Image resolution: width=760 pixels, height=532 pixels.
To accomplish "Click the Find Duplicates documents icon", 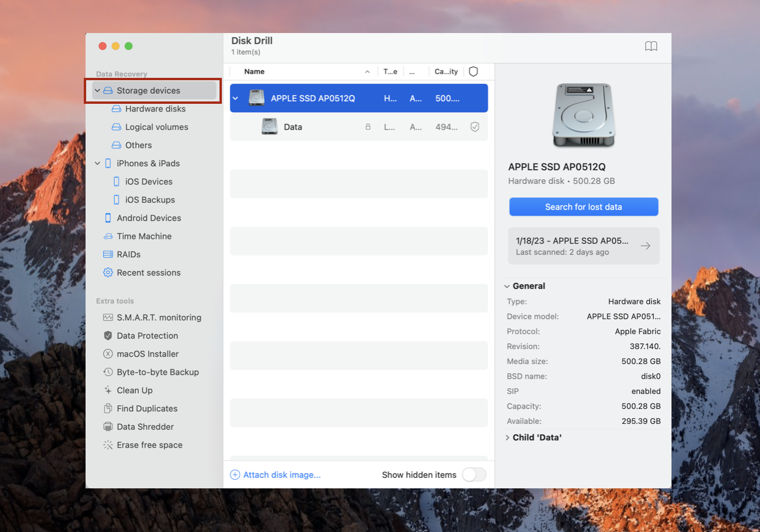I will pos(108,409).
